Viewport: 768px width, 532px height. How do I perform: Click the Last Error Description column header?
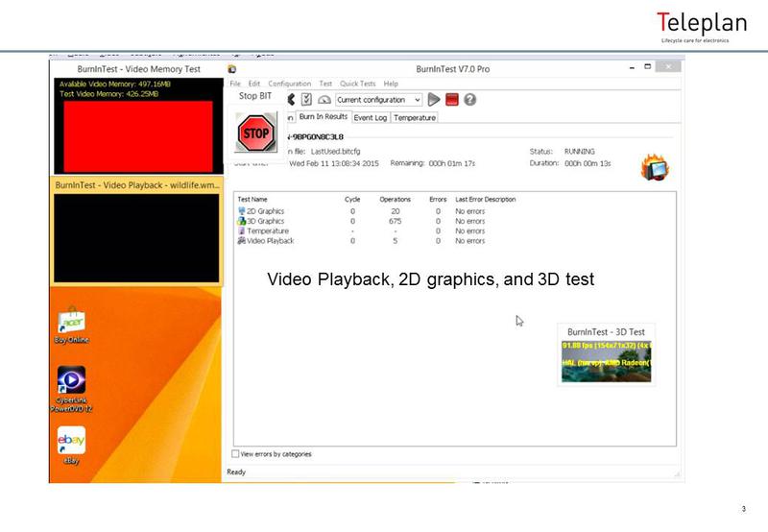(486, 200)
